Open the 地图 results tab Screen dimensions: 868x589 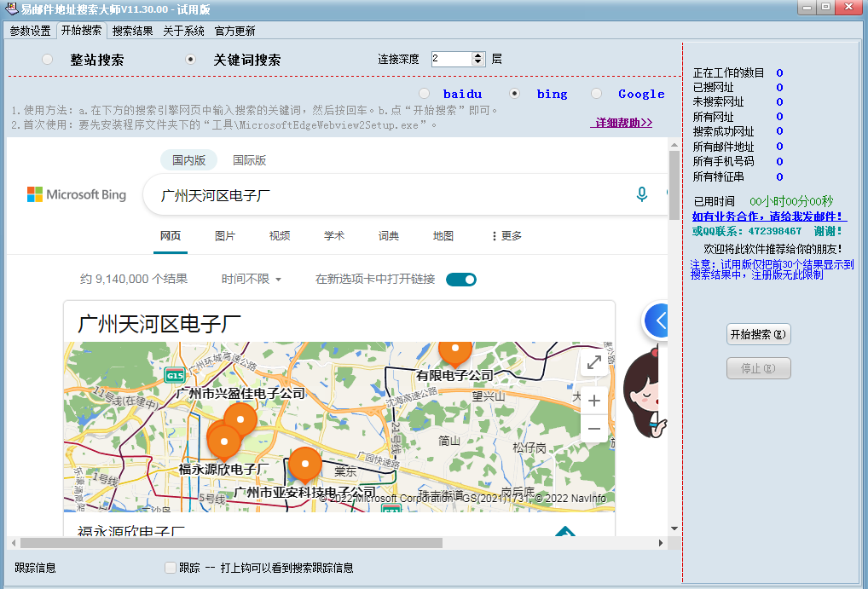[x=443, y=236]
